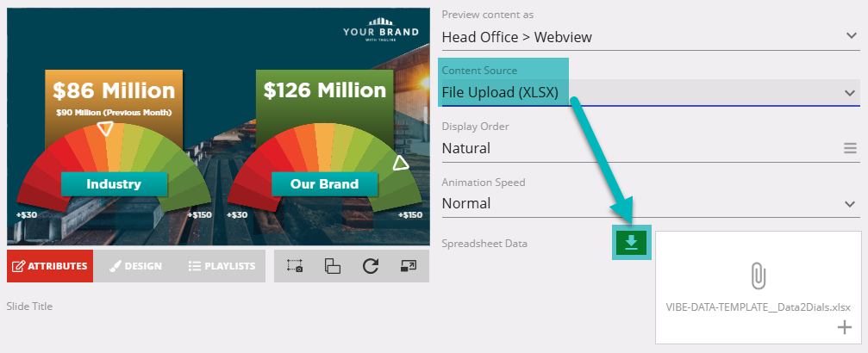Expand the Content Source dropdown
Image resolution: width=868 pixels, height=353 pixels.
[850, 92]
